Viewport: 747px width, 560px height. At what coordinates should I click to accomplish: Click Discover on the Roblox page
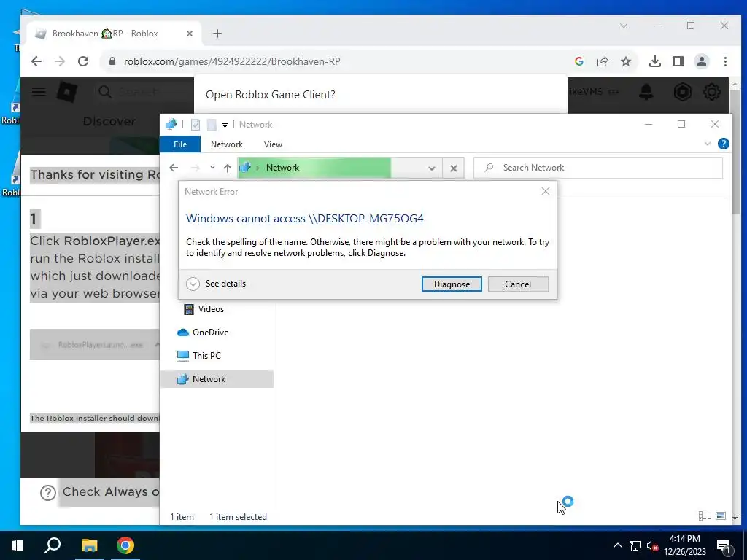[109, 122]
